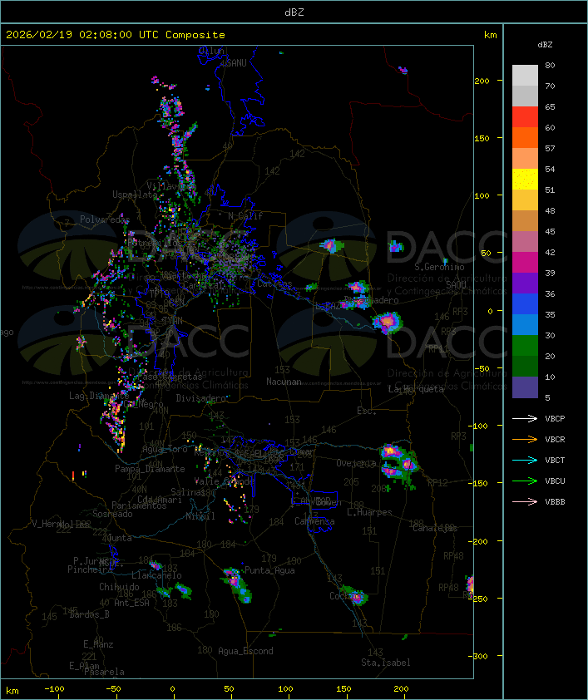Click the orange VBCR arrow icon

click(x=525, y=439)
